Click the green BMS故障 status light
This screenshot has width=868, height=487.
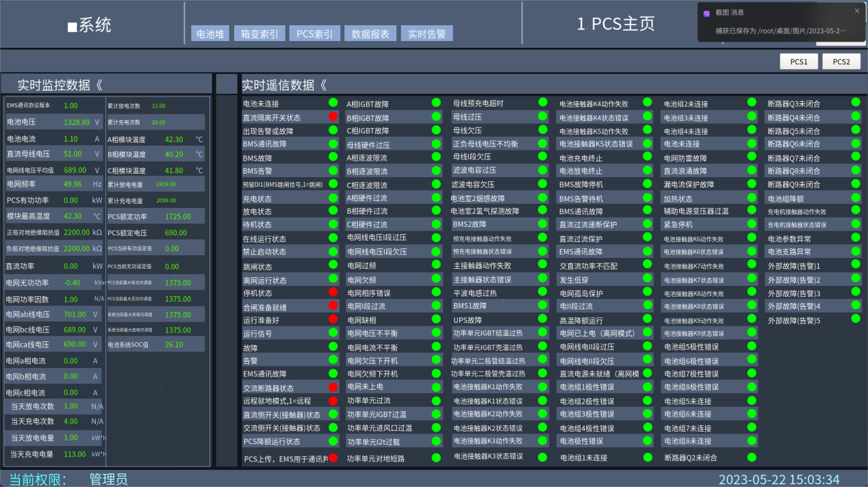(333, 157)
